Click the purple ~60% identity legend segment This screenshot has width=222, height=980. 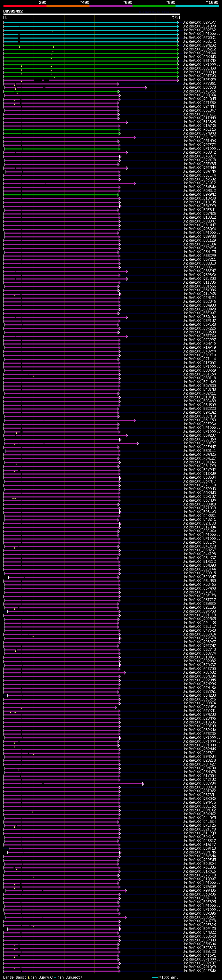111,6
